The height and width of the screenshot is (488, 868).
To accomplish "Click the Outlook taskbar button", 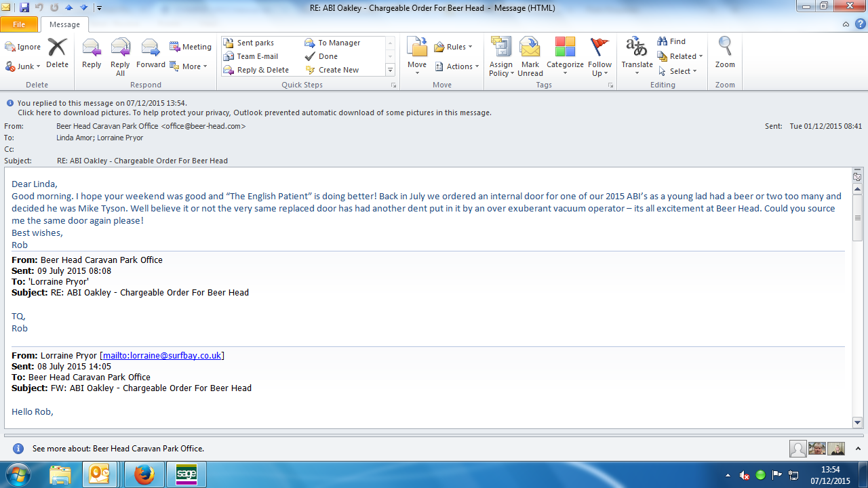I will pos(100,474).
